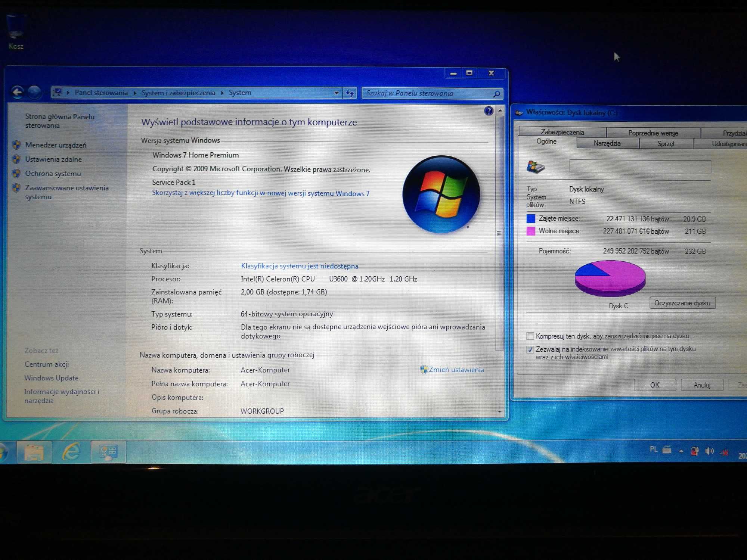
Task: Click Panel sterowania in the breadcrumb
Action: [x=101, y=93]
